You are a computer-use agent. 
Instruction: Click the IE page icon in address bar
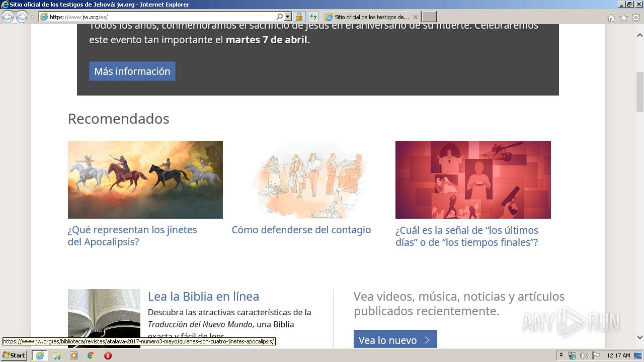(44, 17)
